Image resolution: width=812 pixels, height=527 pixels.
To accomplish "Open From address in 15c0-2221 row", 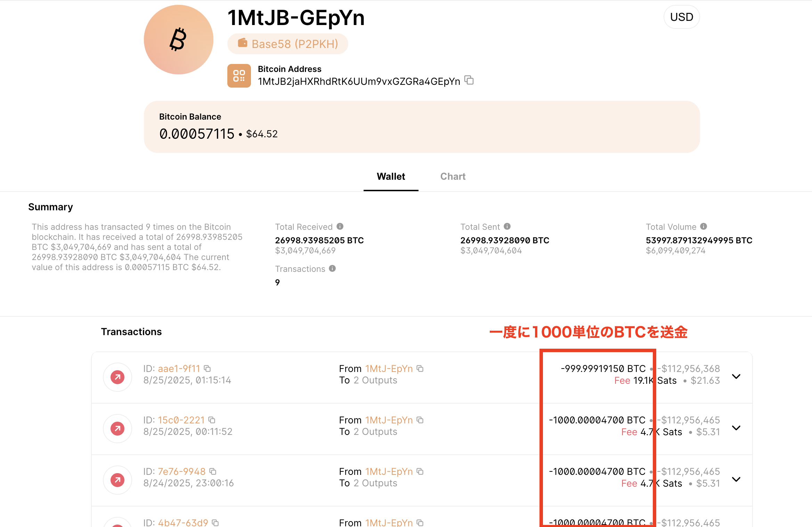I will click(x=389, y=420).
